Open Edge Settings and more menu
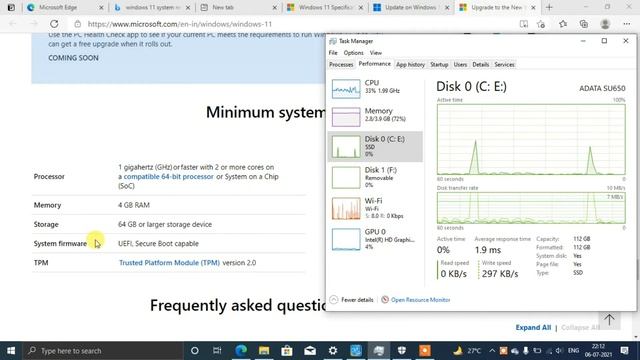This screenshot has height=360, width=640. (627, 24)
